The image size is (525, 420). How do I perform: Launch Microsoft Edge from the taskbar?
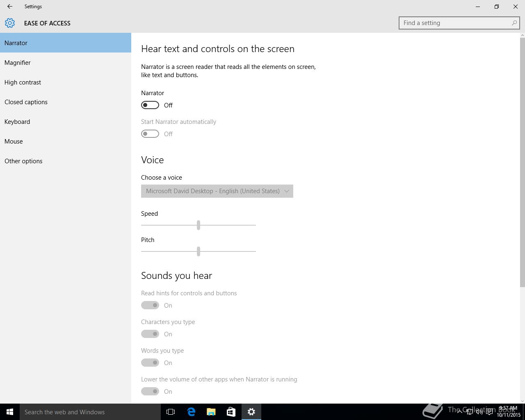tap(191, 412)
